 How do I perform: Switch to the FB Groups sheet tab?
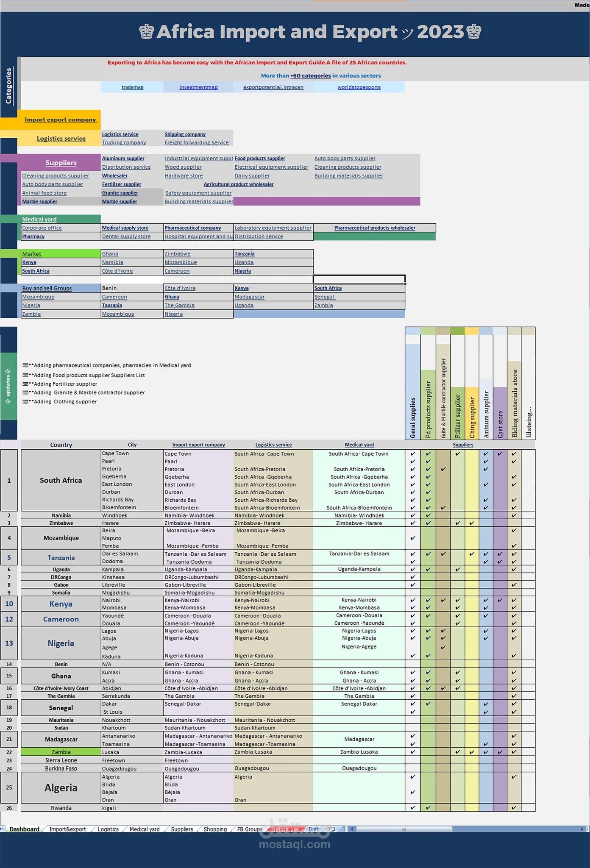click(250, 829)
